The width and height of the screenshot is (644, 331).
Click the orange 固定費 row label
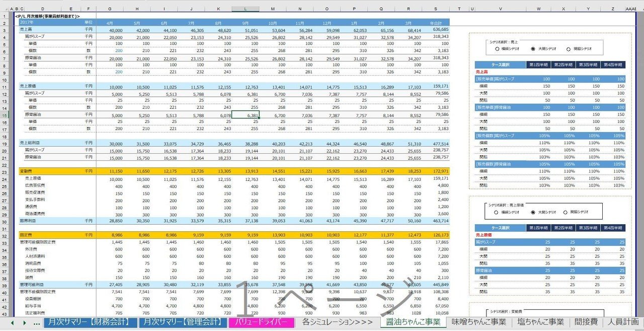26,235
